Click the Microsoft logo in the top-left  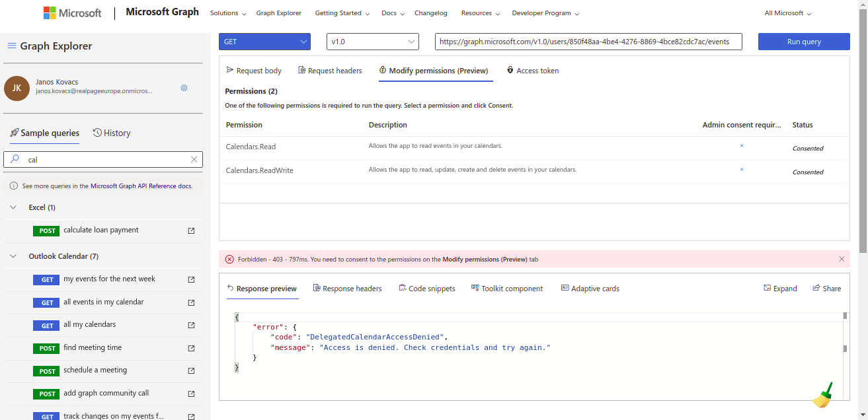(x=72, y=12)
